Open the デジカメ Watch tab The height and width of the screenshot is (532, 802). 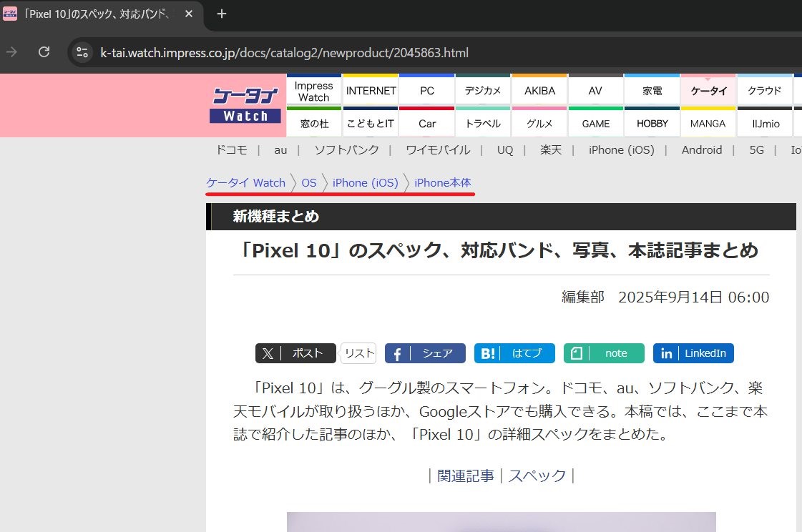coord(483,91)
